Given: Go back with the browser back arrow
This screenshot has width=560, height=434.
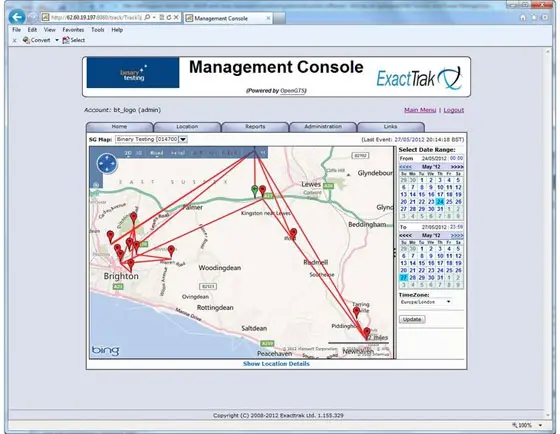Looking at the screenshot, I should coord(17,17).
